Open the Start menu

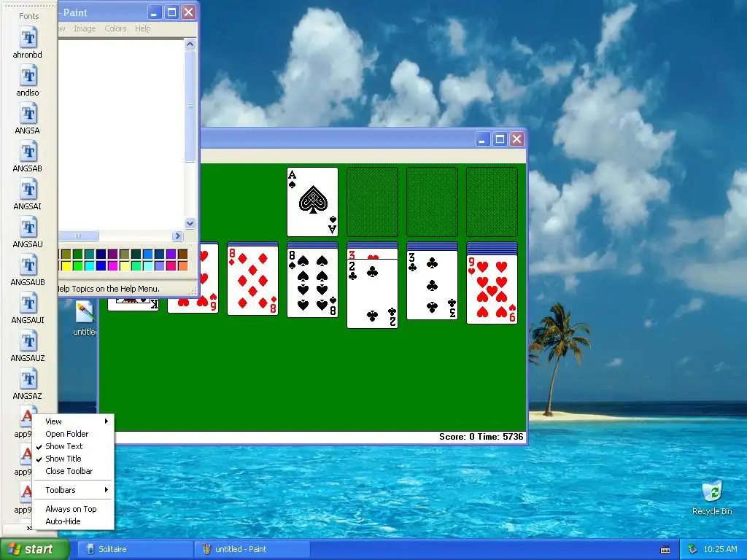point(34,549)
